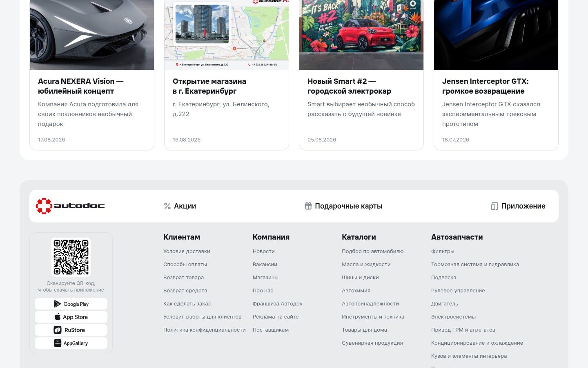Click the QR code image
The height and width of the screenshot is (368, 588).
(71, 257)
